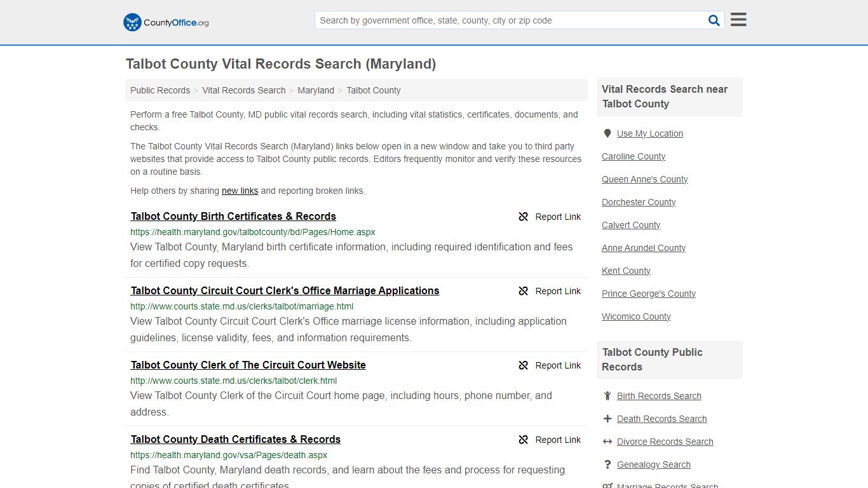Click the vsa/Pages/death.aspx URL
Screen dimensions: 868x488
(x=229, y=455)
